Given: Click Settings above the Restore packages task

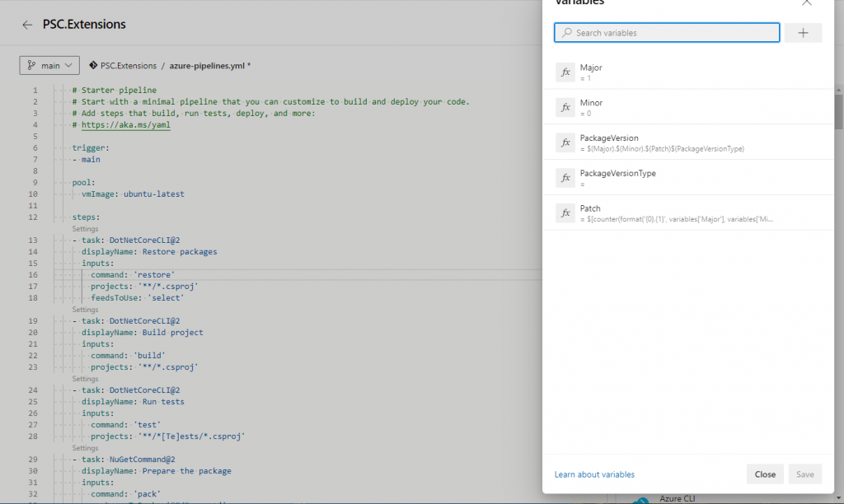Looking at the screenshot, I should [85, 229].
